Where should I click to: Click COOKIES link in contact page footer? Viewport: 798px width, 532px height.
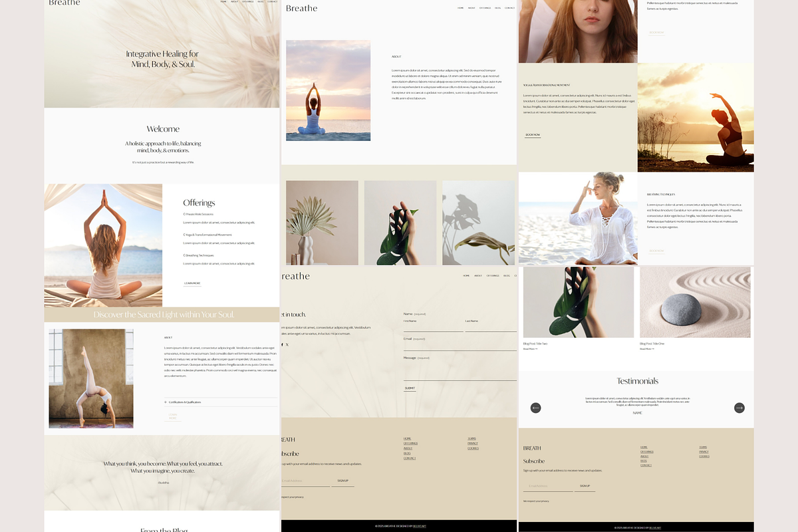[x=473, y=448]
